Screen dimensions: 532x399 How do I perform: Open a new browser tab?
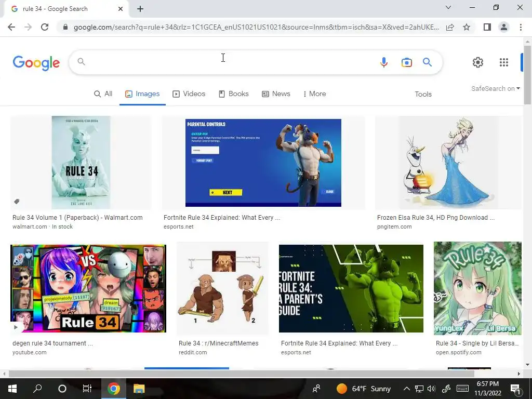coord(140,9)
